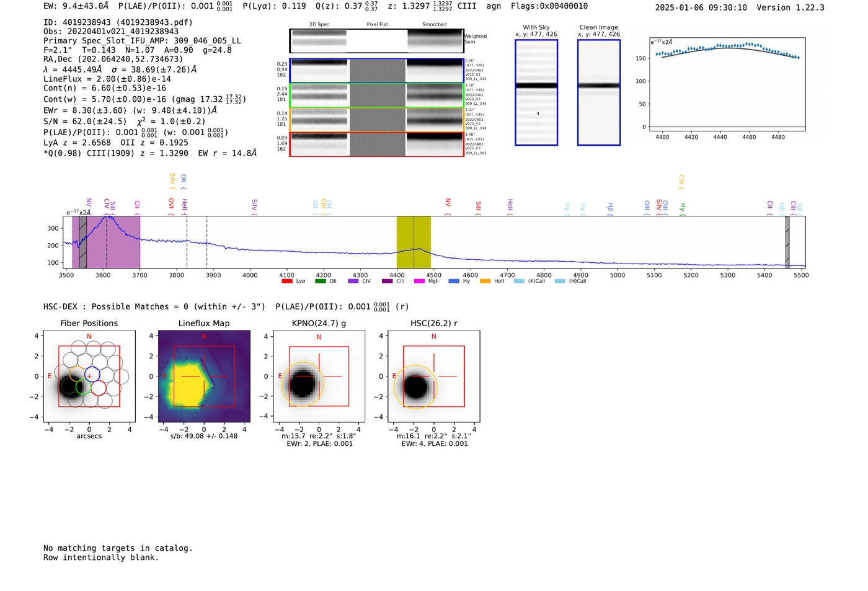Open the Fiber Positions image
Viewport: 868px width, 591px height.
89,376
